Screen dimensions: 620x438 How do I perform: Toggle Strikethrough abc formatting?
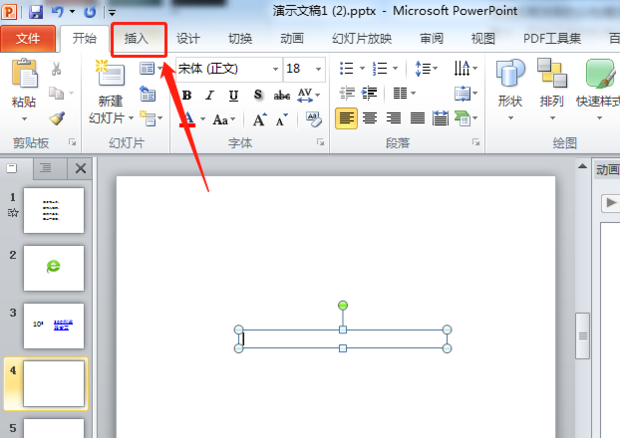coord(282,95)
